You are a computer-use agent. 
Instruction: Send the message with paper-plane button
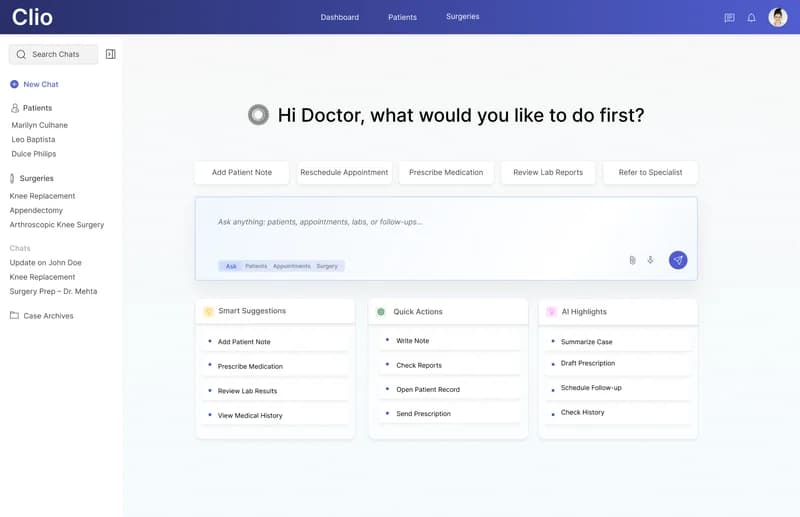pyautogui.click(x=678, y=260)
